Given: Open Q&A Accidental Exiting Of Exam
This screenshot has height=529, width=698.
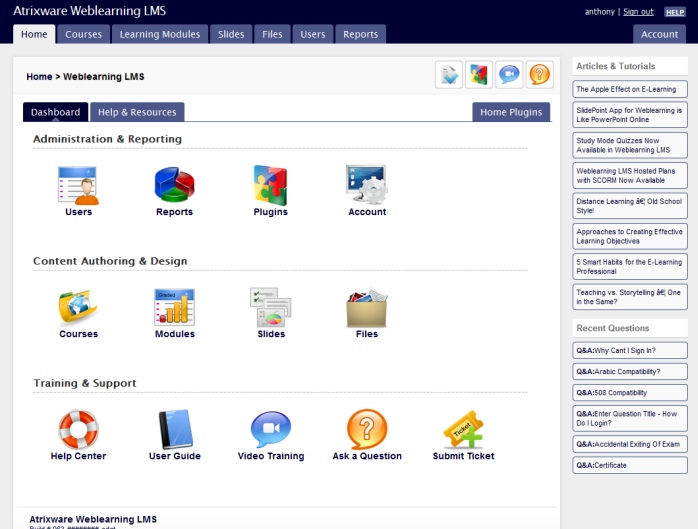Looking at the screenshot, I should coord(630,444).
